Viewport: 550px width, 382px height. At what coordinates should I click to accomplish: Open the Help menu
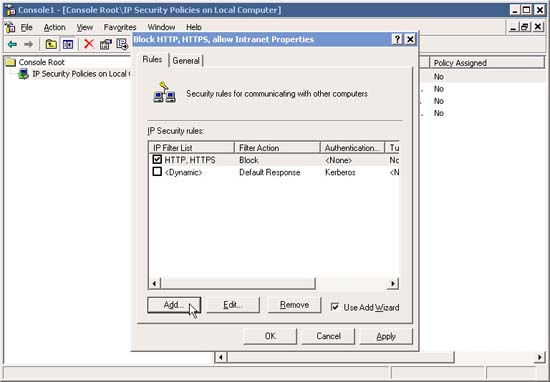194,27
